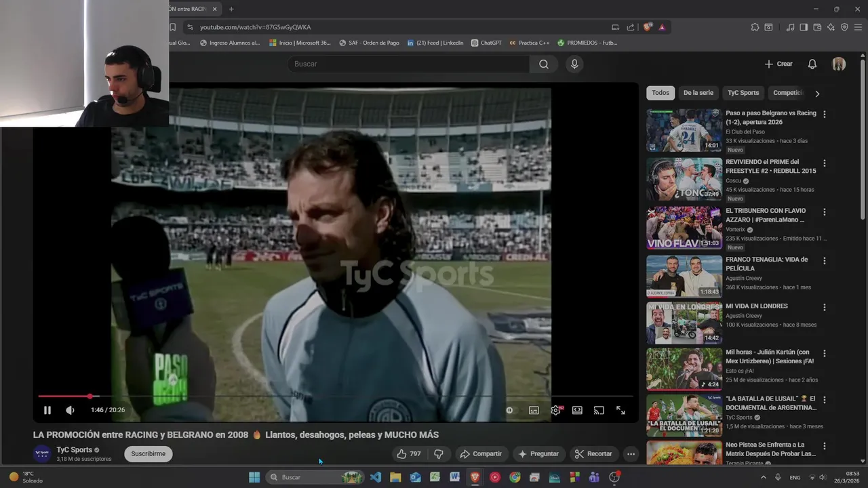Open the Practica C++ bookmark
Screen dimensions: 868x488
pyautogui.click(x=529, y=43)
